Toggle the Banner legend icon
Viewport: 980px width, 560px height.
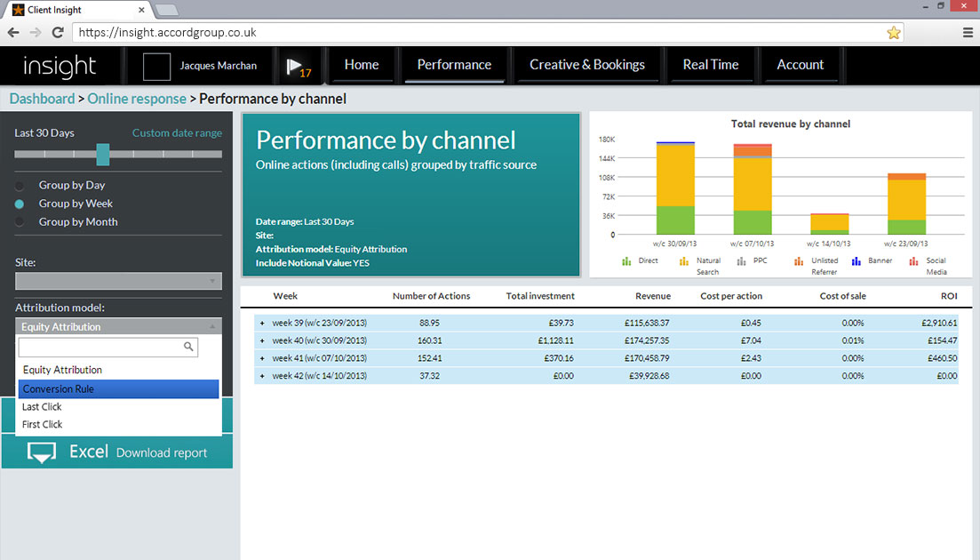[x=857, y=261]
